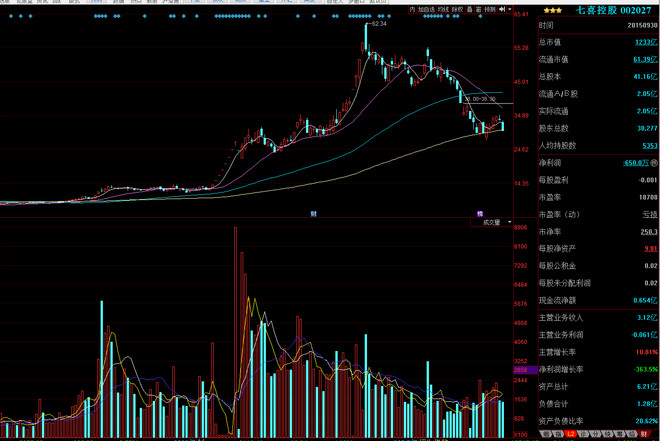Click the three-star rating icon
The width and height of the screenshot is (660, 441).
click(x=553, y=11)
